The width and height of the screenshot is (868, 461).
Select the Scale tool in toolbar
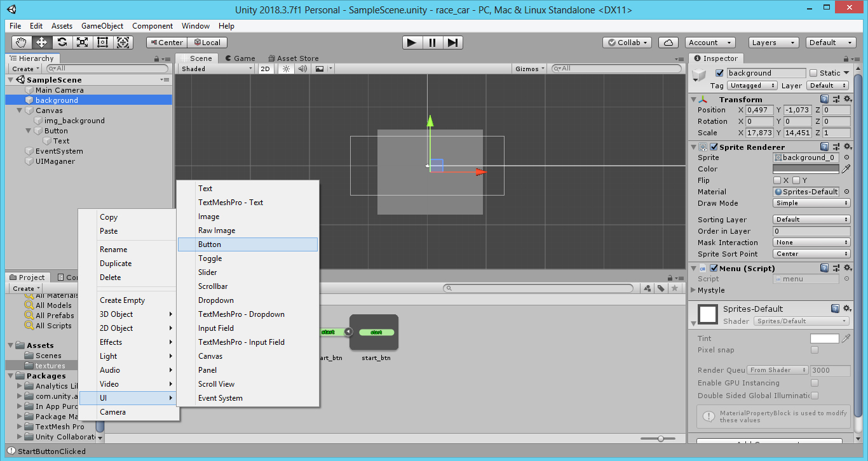82,43
